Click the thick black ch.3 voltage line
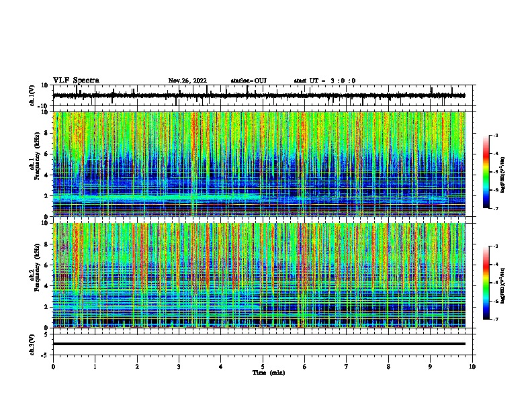Image resolution: width=532 pixels, height=411 pixels. pos(259,344)
